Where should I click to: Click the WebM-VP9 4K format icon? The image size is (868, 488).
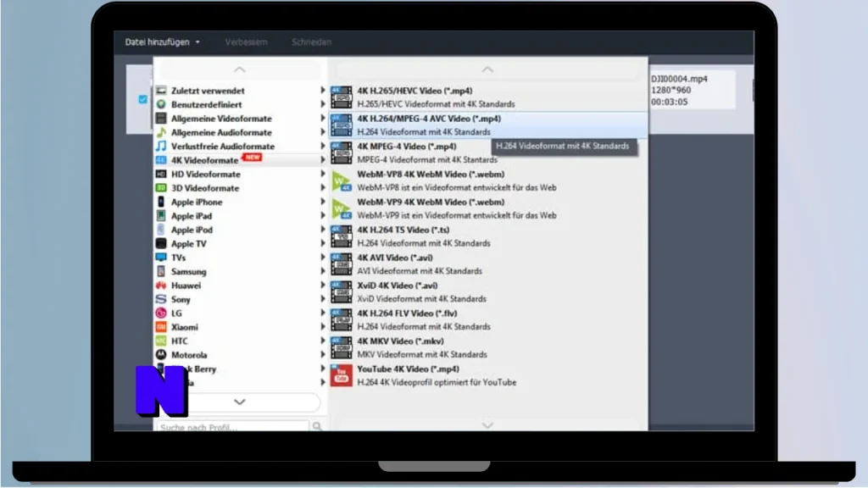point(342,208)
